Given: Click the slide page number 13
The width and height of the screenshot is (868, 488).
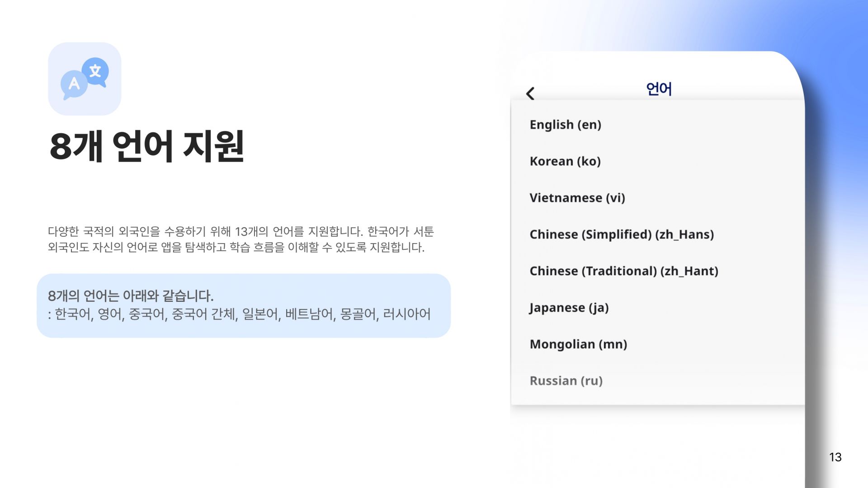Looking at the screenshot, I should 835,457.
